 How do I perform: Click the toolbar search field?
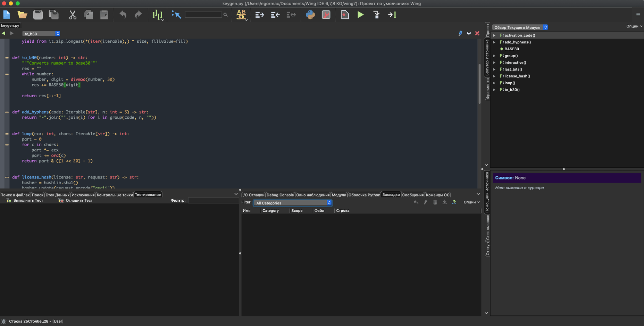point(203,15)
